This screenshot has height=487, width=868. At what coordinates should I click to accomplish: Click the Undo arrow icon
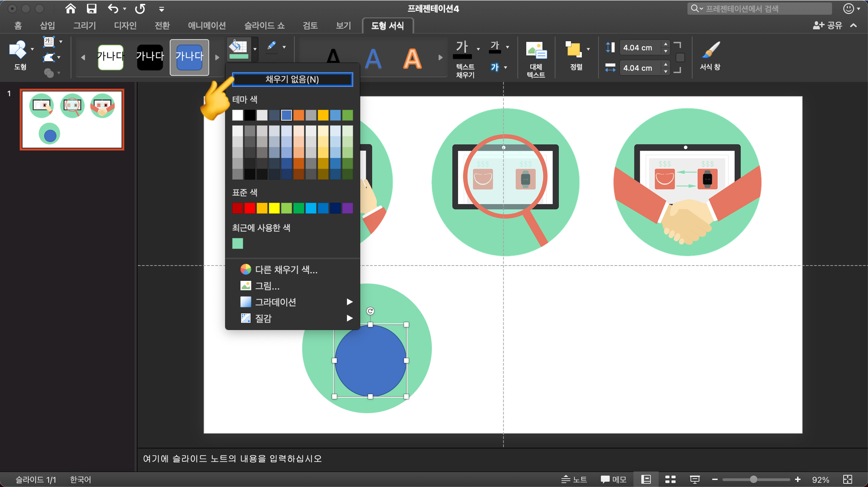pyautogui.click(x=113, y=9)
